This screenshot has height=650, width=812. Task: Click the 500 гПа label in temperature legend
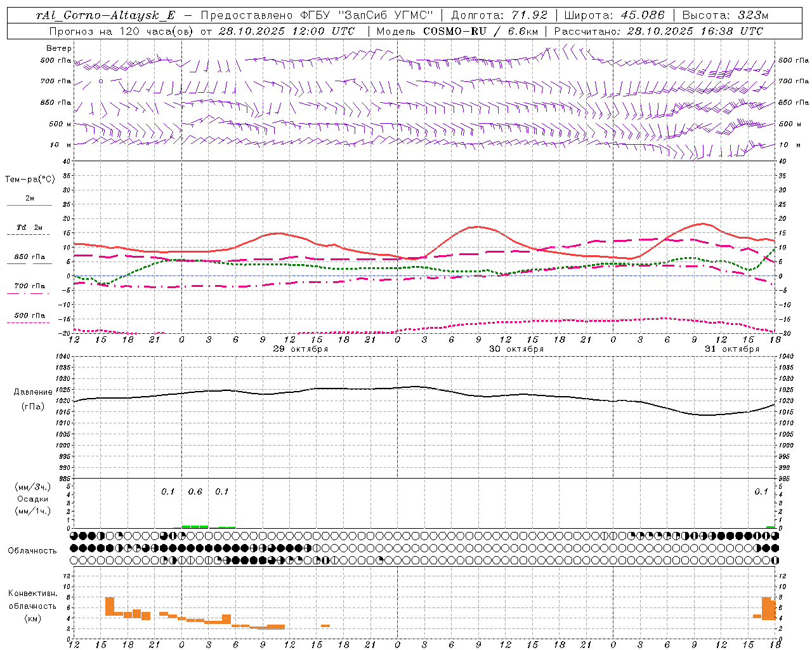tap(29, 315)
